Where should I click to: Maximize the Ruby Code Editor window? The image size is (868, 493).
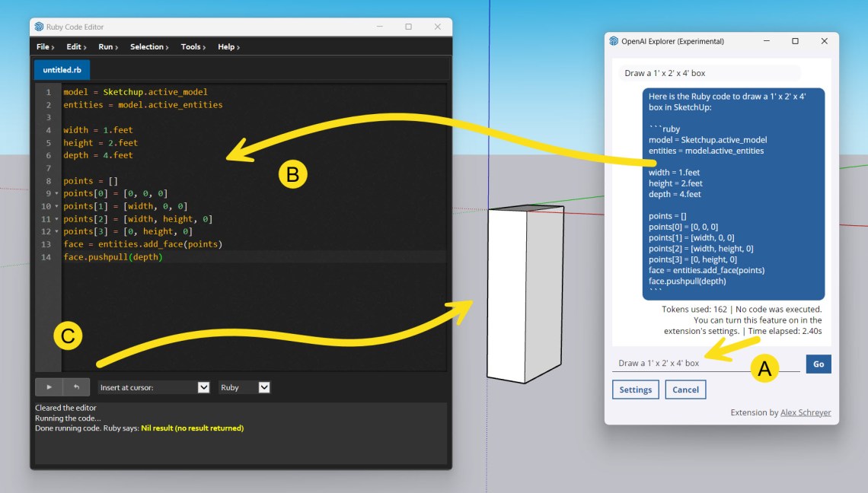(408, 27)
